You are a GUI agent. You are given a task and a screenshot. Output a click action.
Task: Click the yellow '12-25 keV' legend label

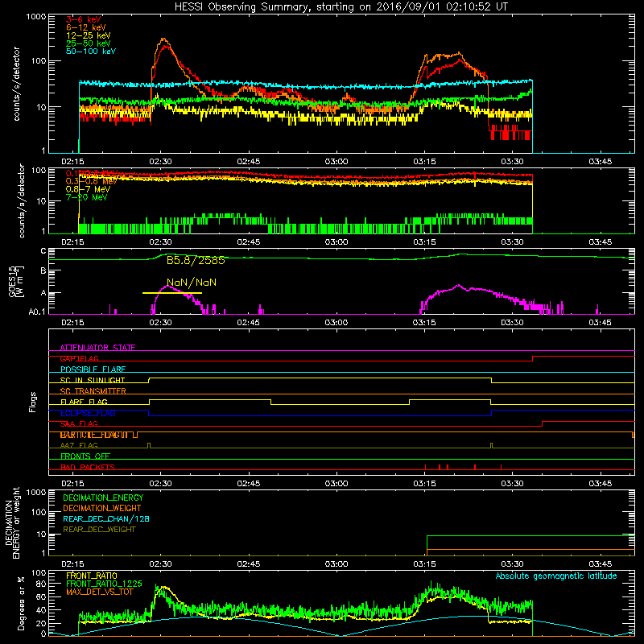point(89,35)
